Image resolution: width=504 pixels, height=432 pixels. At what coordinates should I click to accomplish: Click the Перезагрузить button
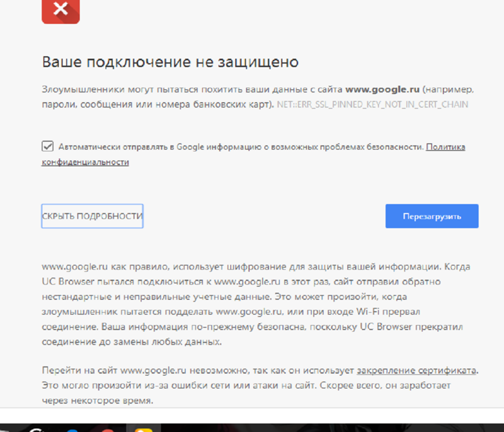point(432,216)
